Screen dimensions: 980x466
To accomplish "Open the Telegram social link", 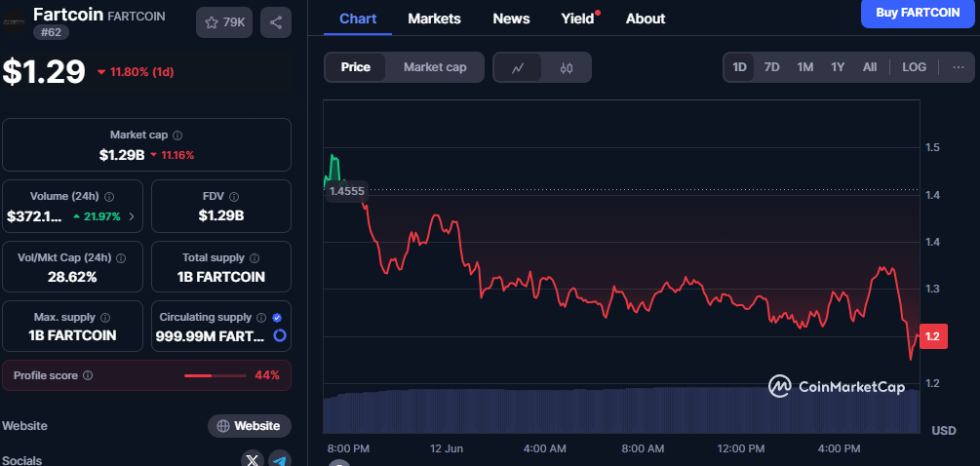I will [x=280, y=460].
